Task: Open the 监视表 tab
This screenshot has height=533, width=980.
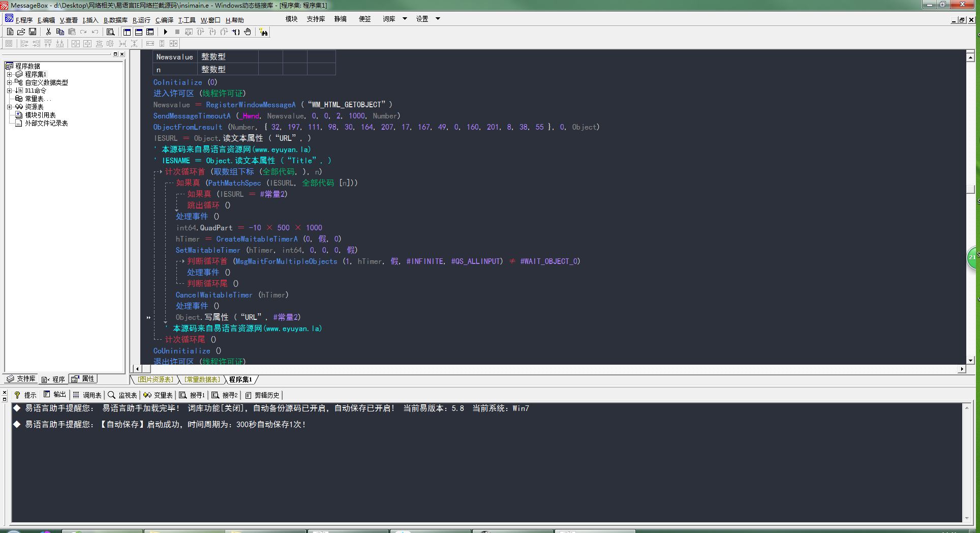Action: click(x=122, y=395)
